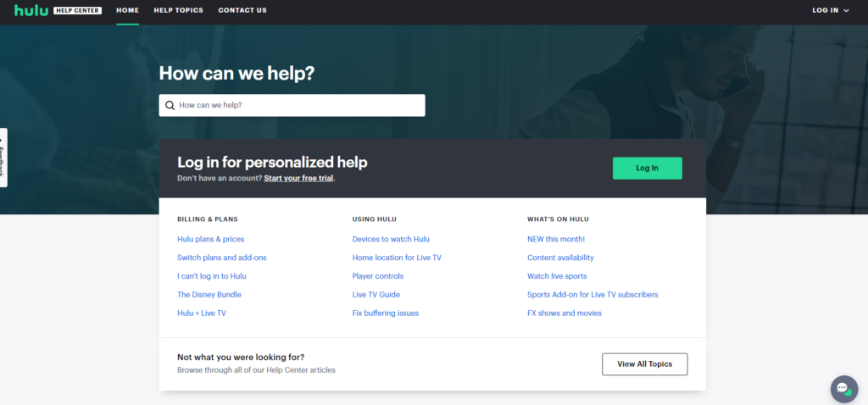The width and height of the screenshot is (868, 405).
Task: Open Help Topics in the navigation
Action: tap(178, 10)
